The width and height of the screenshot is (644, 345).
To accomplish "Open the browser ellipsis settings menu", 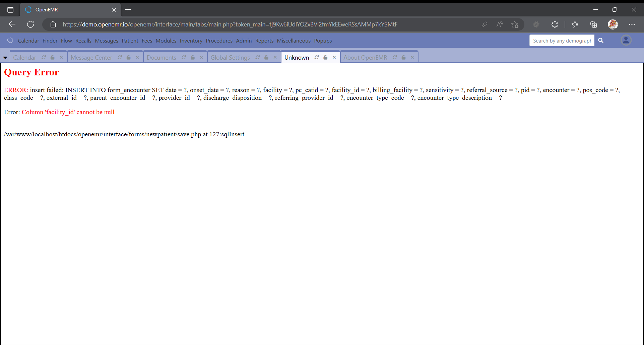I will tap(632, 24).
